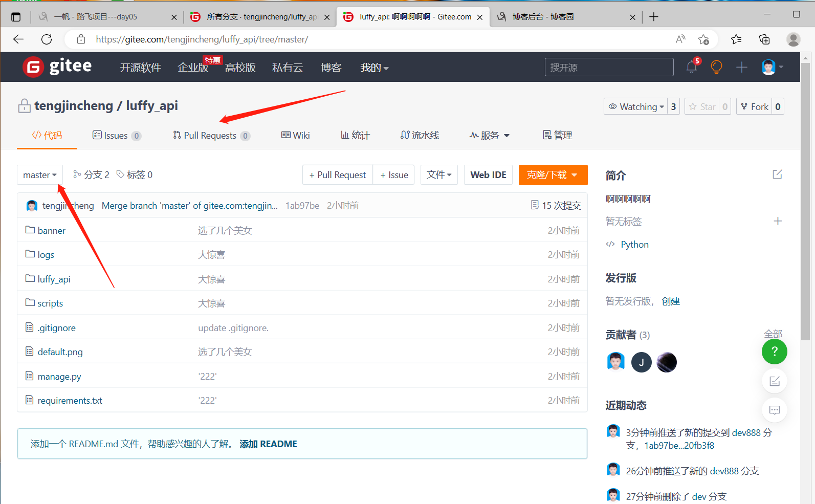The image size is (815, 504).
Task: Fork the repository
Action: pos(754,106)
